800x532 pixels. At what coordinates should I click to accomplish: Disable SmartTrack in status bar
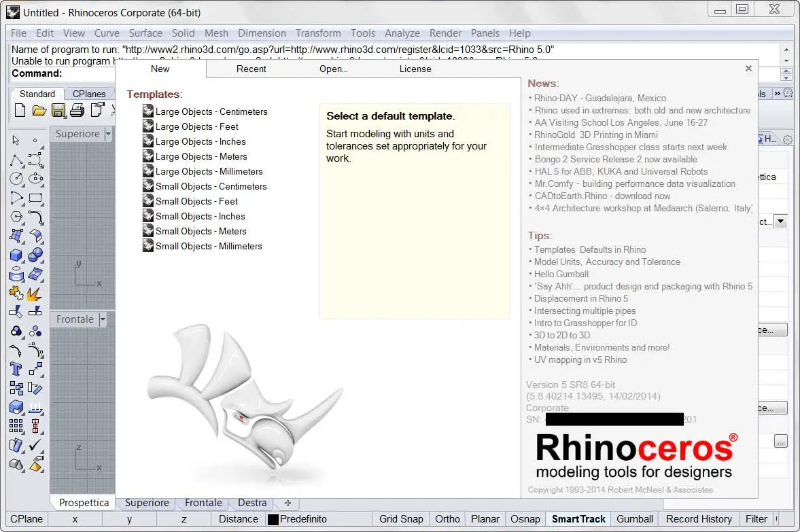(578, 518)
